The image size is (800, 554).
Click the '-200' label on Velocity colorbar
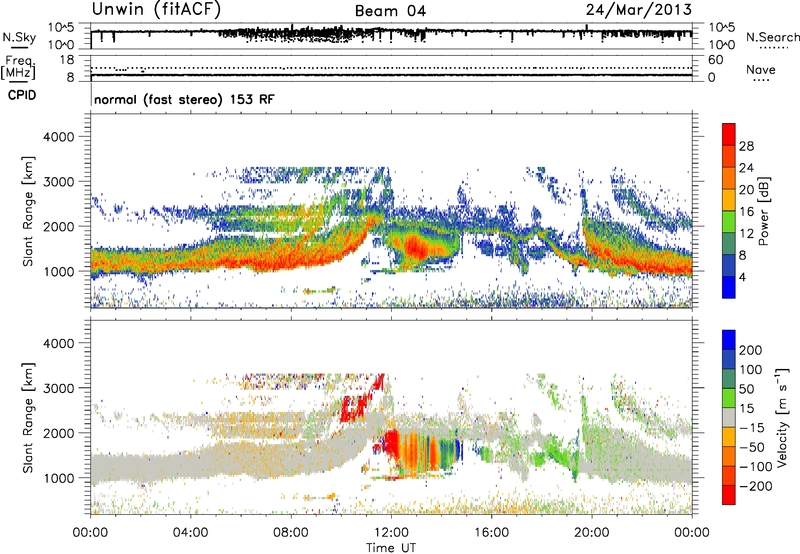point(756,486)
